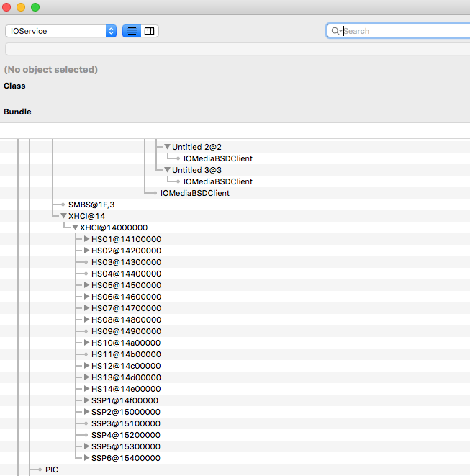
Task: Expand the HS12@14c00000 port
Action: [x=86, y=366]
